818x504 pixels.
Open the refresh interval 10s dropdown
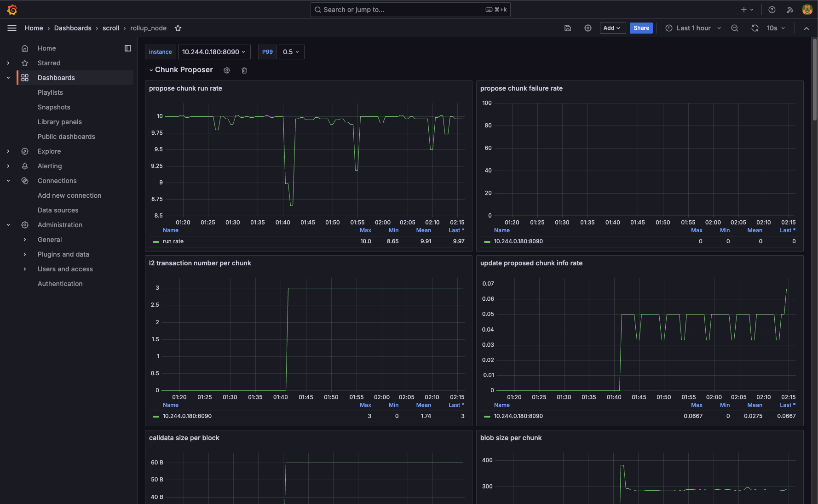(x=776, y=28)
